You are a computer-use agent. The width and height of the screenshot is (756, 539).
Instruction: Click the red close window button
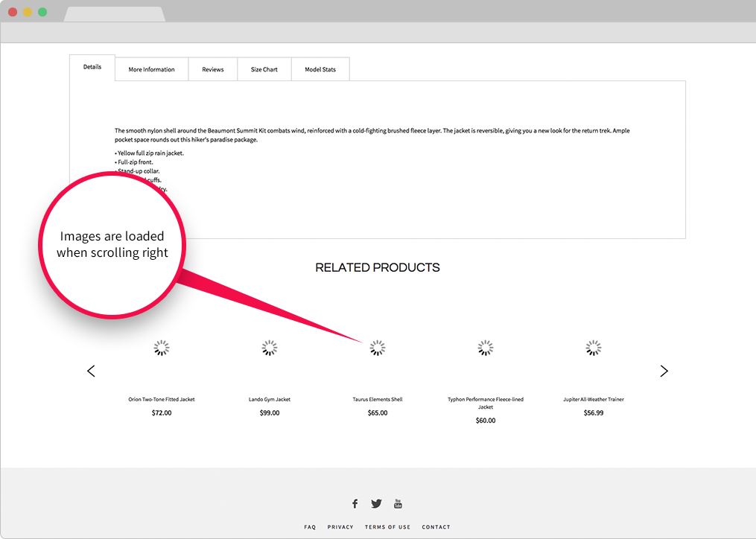pos(13,12)
